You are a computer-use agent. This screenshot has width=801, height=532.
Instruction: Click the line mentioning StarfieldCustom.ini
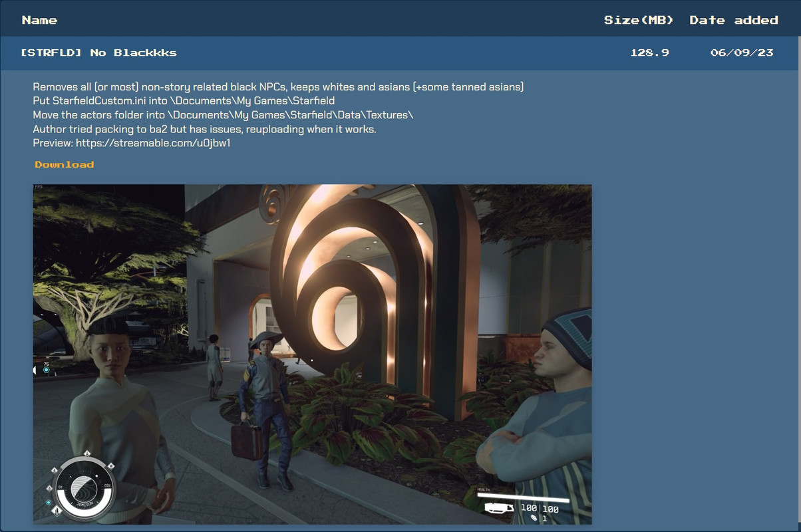pos(184,101)
